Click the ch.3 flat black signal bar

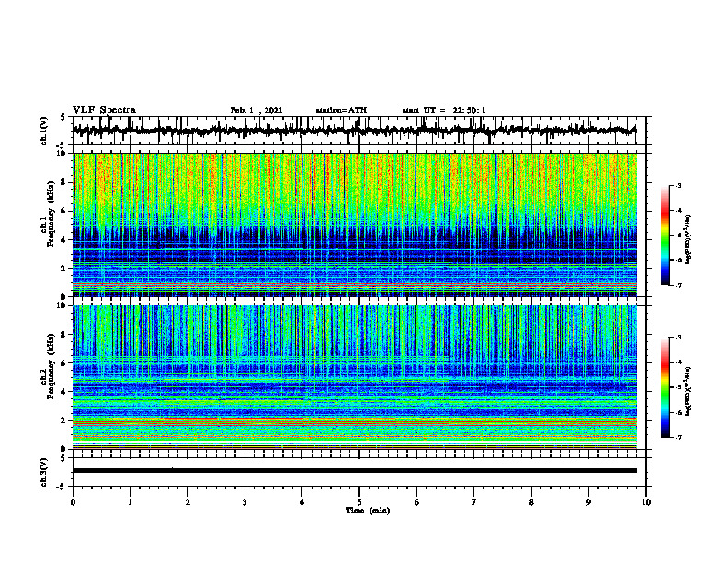(354, 471)
